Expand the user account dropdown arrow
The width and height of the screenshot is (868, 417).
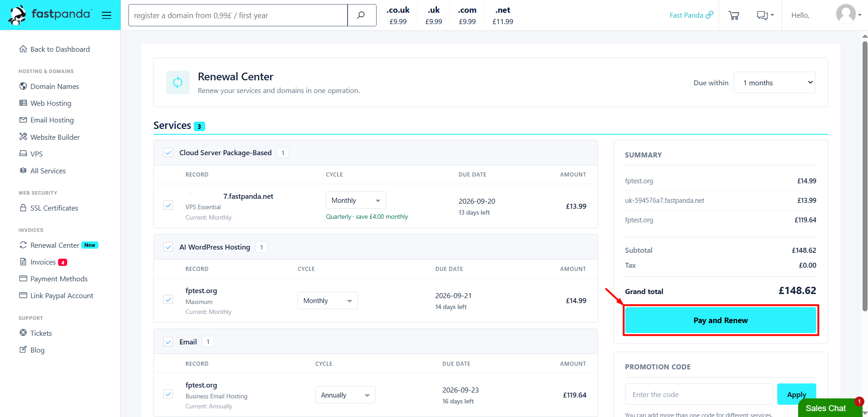pos(859,15)
